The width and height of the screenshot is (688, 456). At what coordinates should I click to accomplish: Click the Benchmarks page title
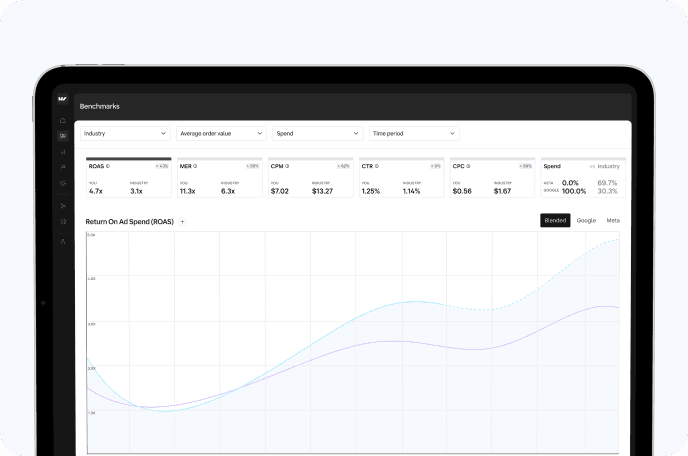click(x=99, y=105)
